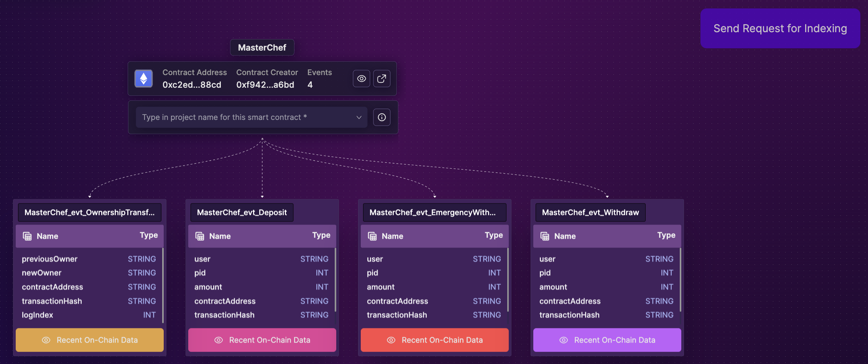The image size is (868, 364).
Task: Select MasterChef_evt_Deposit table title
Action: (242, 212)
